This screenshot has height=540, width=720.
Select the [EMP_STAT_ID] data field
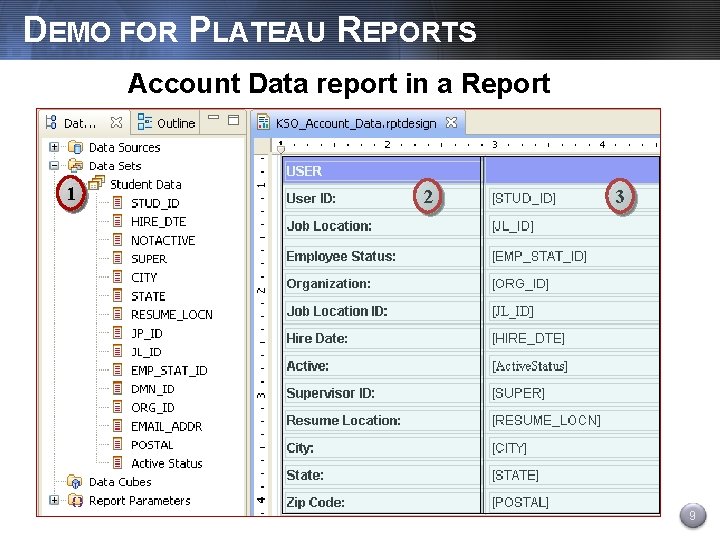coord(573,256)
